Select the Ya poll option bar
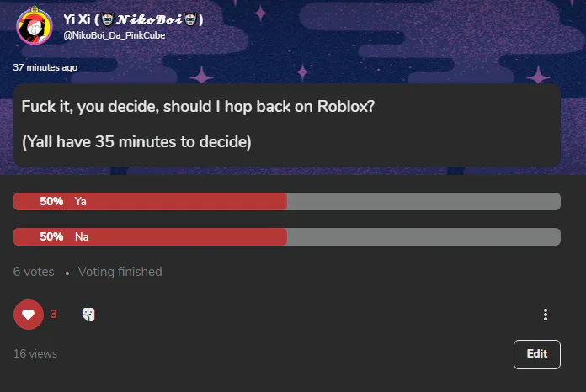The image size is (586, 392). click(286, 201)
